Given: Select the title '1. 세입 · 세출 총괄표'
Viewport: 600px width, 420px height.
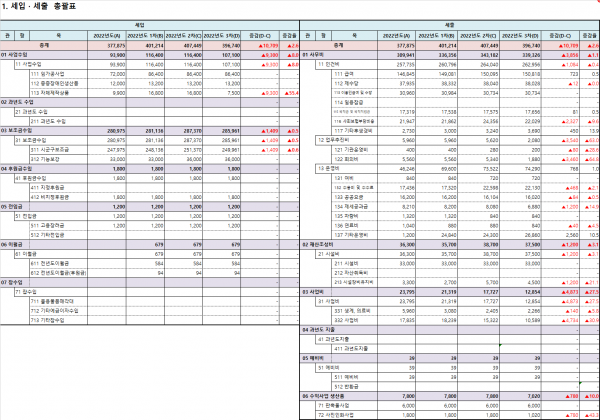Looking at the screenshot, I should (39, 6).
